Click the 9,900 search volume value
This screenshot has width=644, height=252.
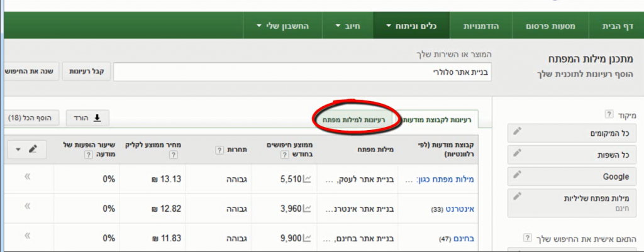[291, 238]
